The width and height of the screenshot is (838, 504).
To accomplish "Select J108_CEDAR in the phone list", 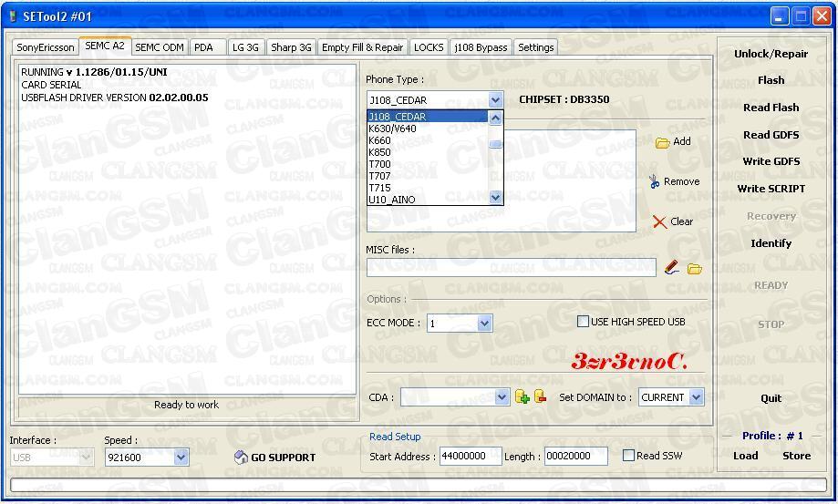I will pos(428,117).
